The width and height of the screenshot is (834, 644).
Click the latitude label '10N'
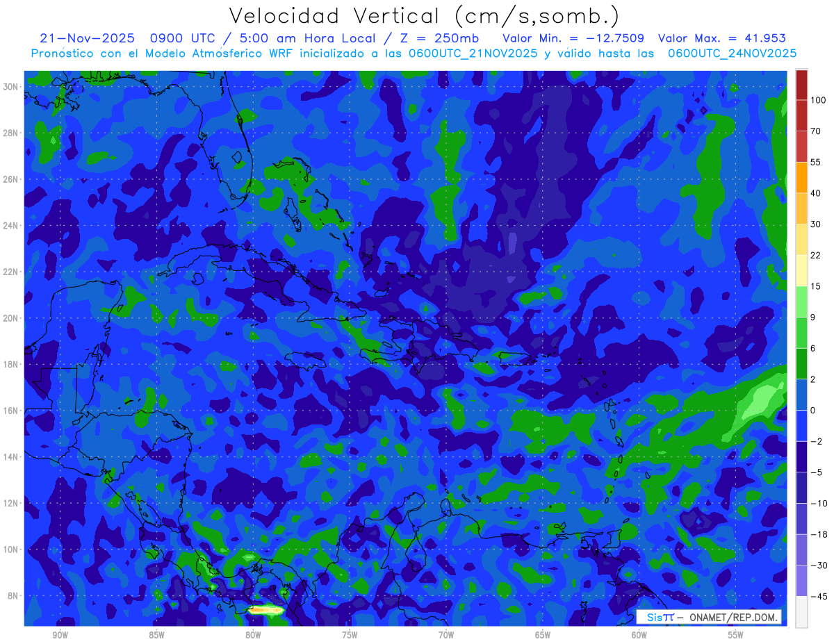[x=12, y=550]
